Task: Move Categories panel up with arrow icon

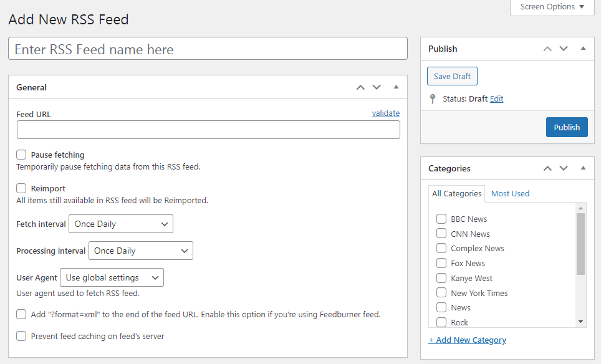Action: point(547,168)
